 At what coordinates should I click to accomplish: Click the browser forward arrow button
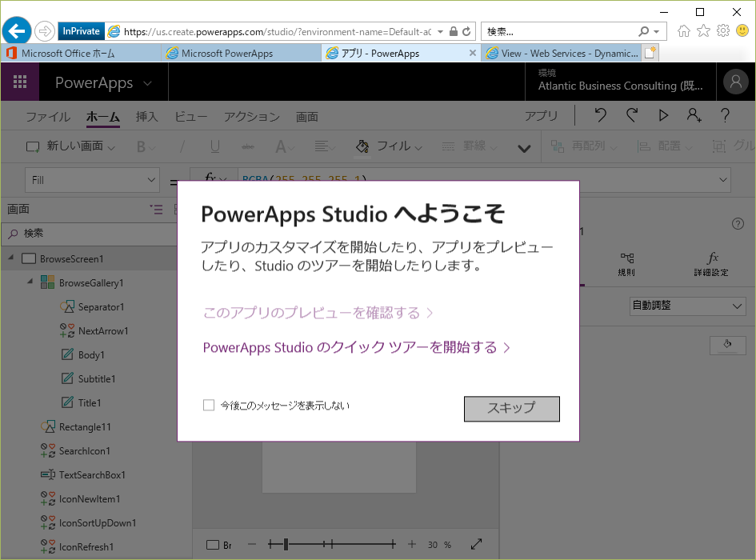coord(44,31)
